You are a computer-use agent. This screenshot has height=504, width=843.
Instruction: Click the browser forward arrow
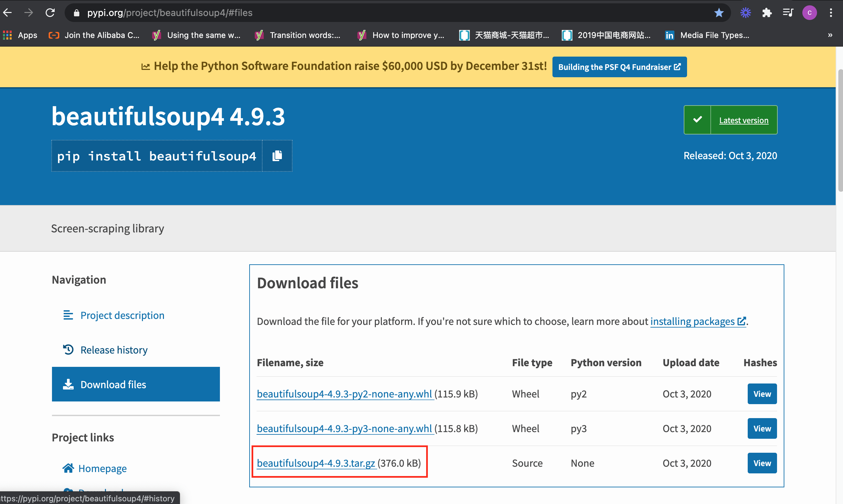pos(29,13)
